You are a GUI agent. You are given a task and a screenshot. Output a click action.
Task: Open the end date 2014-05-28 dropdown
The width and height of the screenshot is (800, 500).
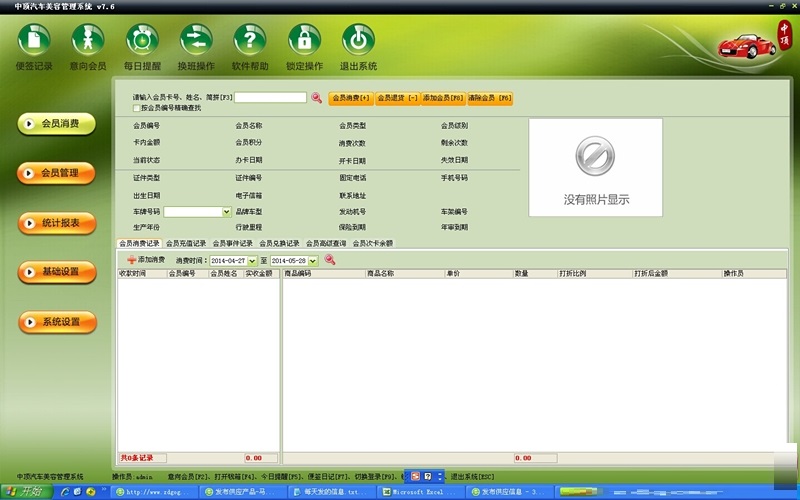click(312, 260)
